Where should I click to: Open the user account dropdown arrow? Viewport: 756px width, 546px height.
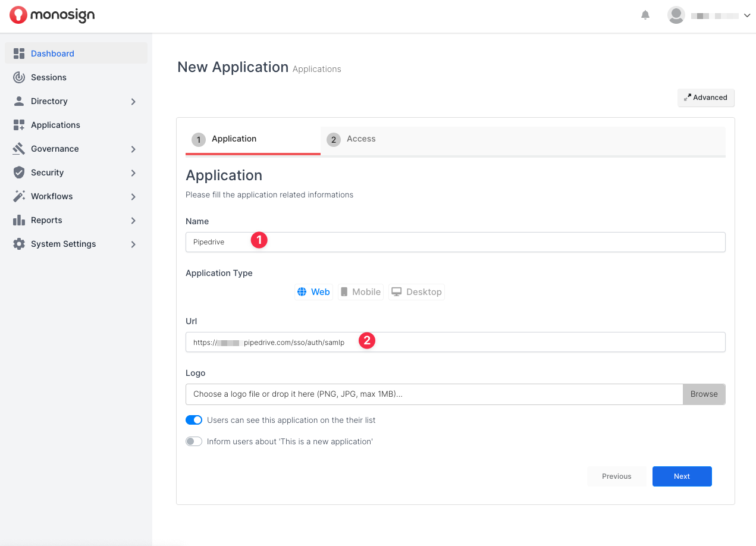(x=747, y=15)
